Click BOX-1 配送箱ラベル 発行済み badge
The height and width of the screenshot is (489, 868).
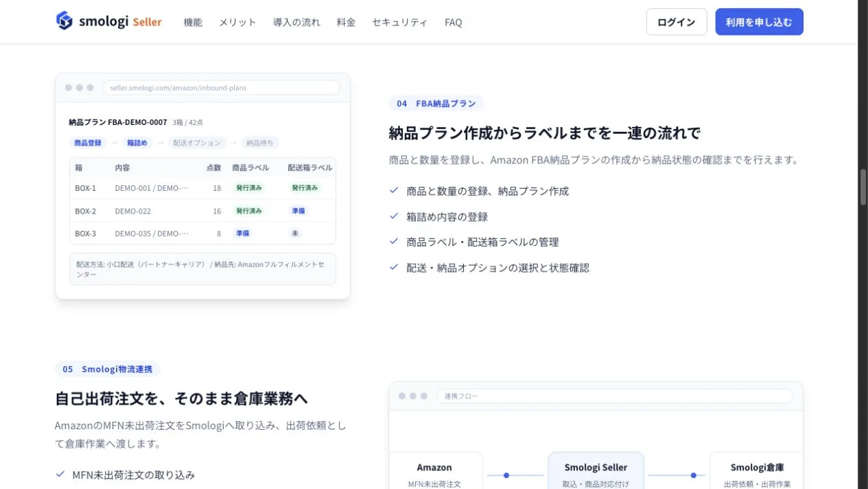tap(305, 187)
